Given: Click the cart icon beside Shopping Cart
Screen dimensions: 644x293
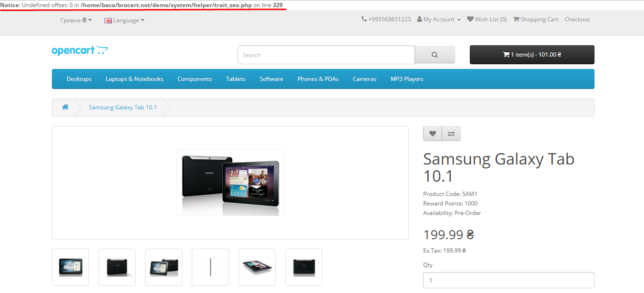Looking at the screenshot, I should point(516,20).
